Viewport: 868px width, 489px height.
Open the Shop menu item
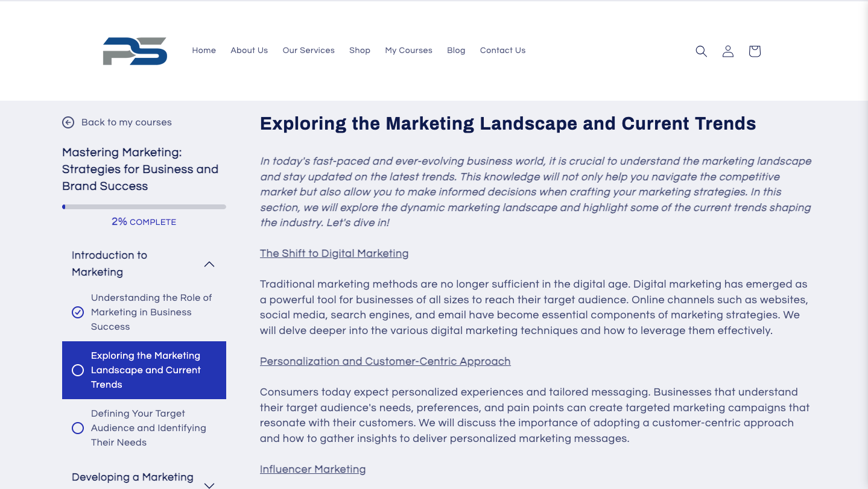click(360, 51)
